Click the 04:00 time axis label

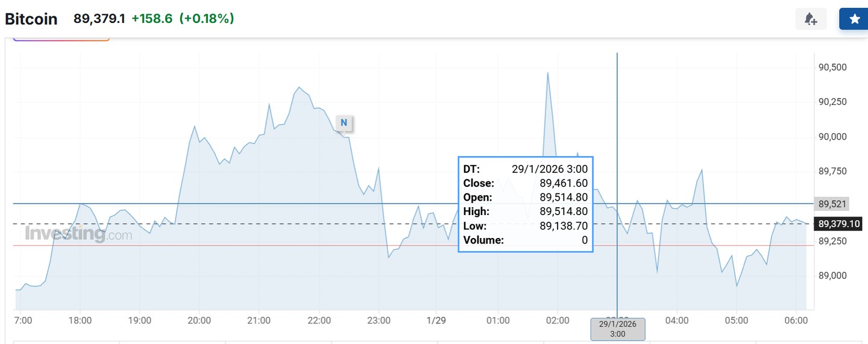677,321
